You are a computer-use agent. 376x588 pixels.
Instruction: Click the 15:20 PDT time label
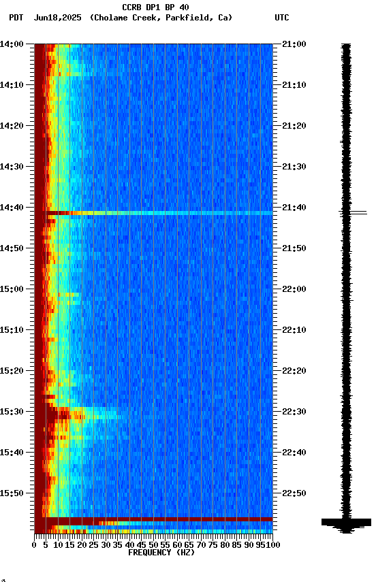click(x=12, y=371)
